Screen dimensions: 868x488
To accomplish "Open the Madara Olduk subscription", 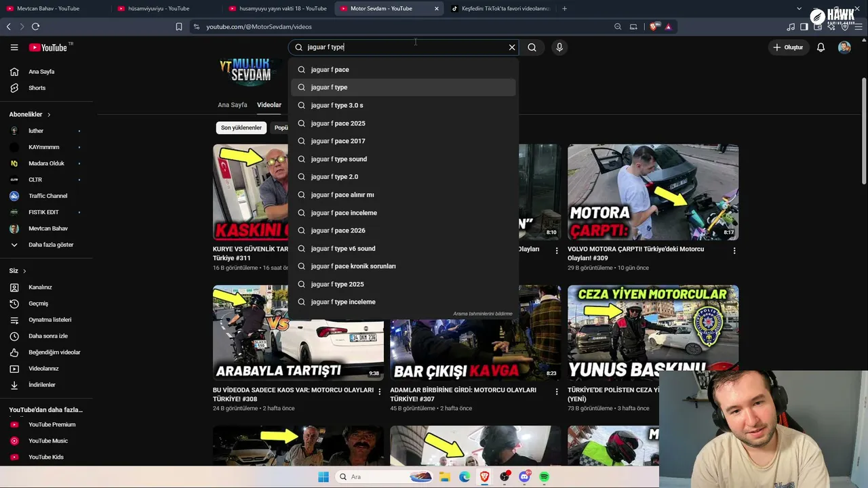I will 45,163.
